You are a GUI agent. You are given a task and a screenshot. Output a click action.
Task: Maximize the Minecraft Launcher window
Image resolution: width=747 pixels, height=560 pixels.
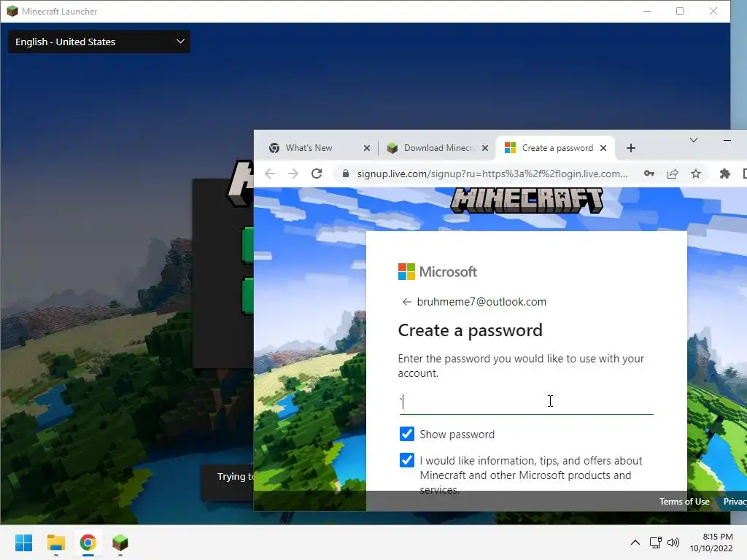pos(680,11)
